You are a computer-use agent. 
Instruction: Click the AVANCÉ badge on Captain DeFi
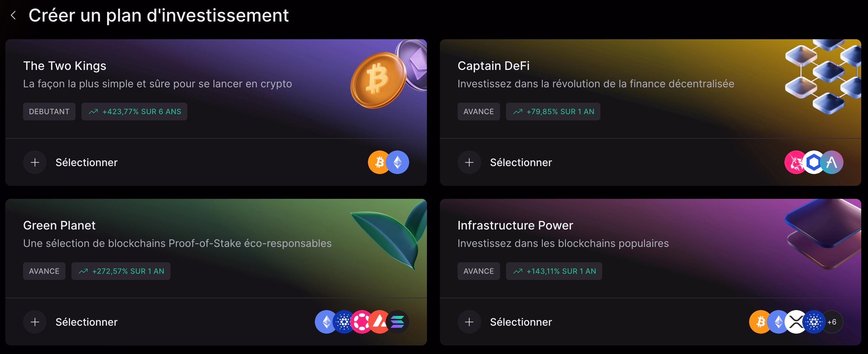[x=479, y=111]
